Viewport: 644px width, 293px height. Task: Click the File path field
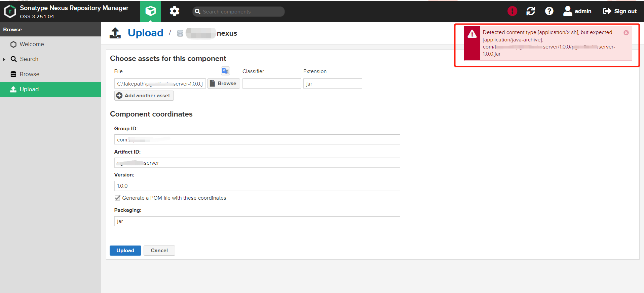(x=160, y=84)
